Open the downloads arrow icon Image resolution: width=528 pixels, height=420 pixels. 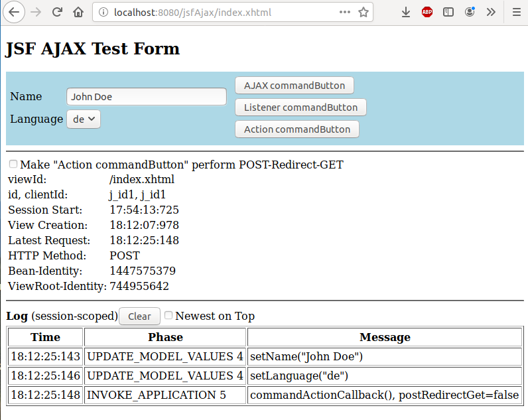coord(406,12)
